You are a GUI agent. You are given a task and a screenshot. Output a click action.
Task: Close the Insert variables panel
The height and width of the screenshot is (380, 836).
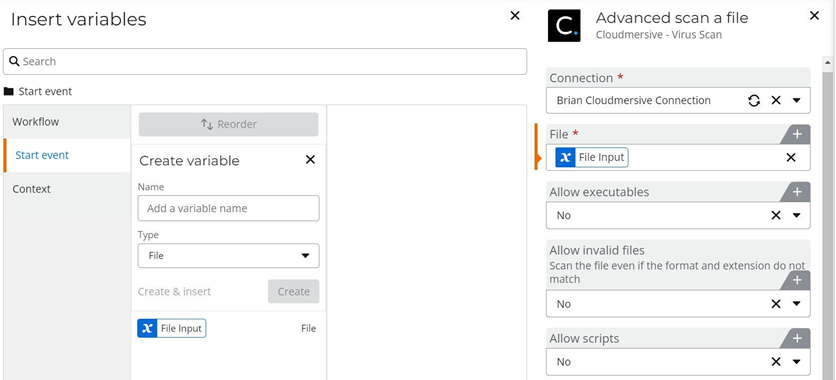coord(515,16)
